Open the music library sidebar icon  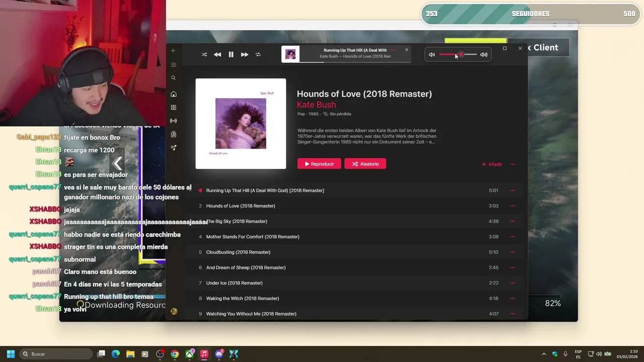pos(174,134)
